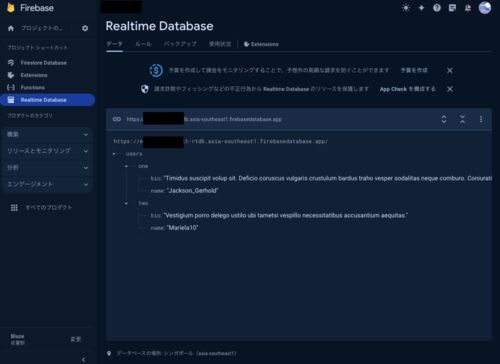Click the プロジェクトの概要 label

coord(42,28)
